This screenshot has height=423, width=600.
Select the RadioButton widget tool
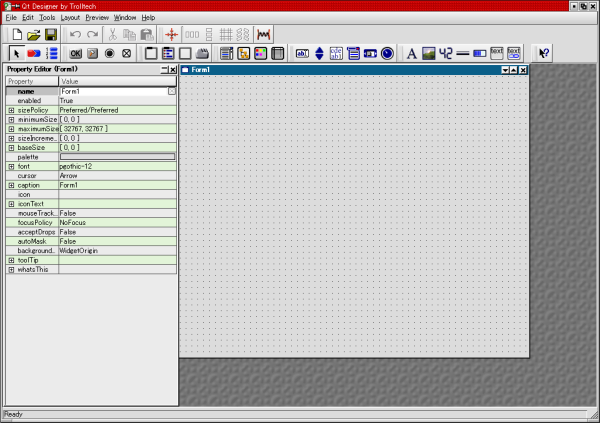[x=110, y=53]
